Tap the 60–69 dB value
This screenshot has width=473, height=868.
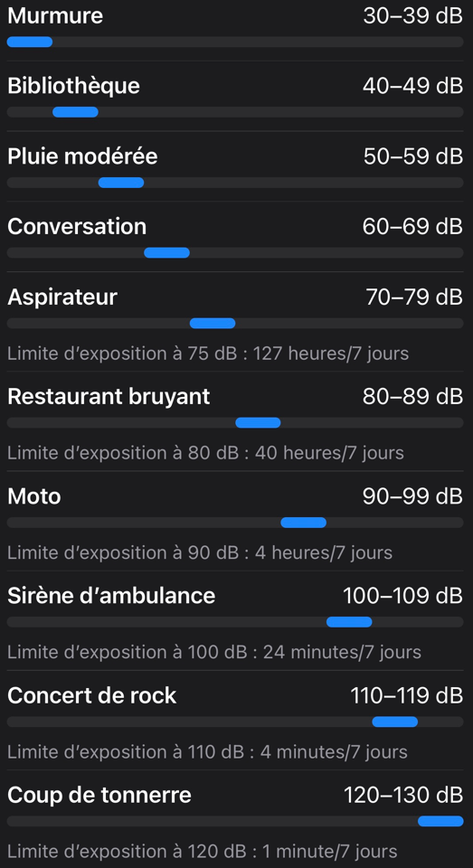pos(412,226)
